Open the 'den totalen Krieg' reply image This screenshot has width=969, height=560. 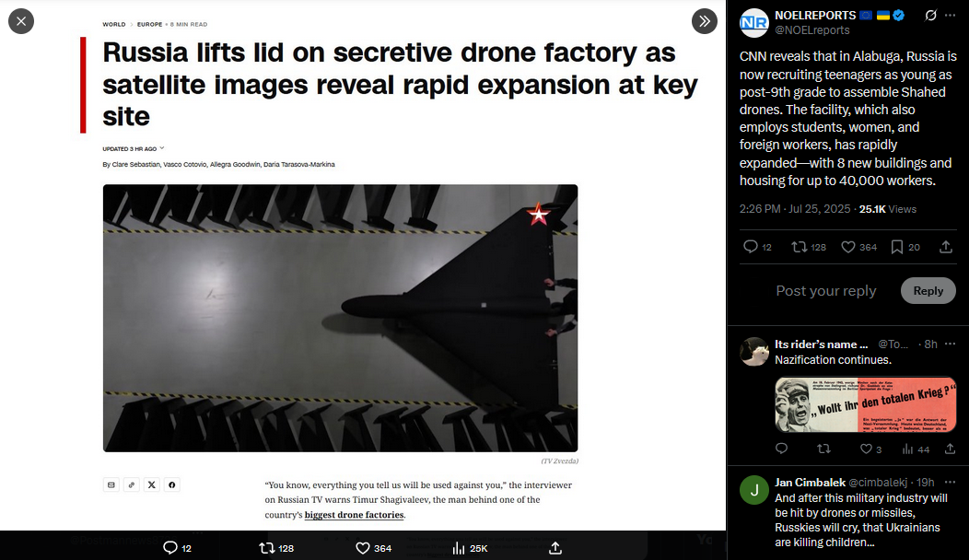tap(866, 404)
